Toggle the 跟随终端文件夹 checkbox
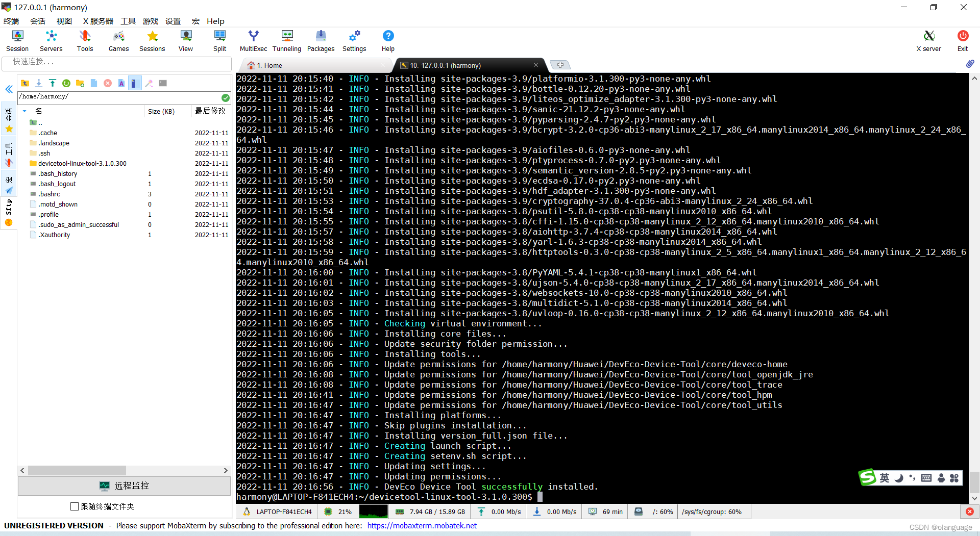The image size is (980, 536). [x=75, y=506]
